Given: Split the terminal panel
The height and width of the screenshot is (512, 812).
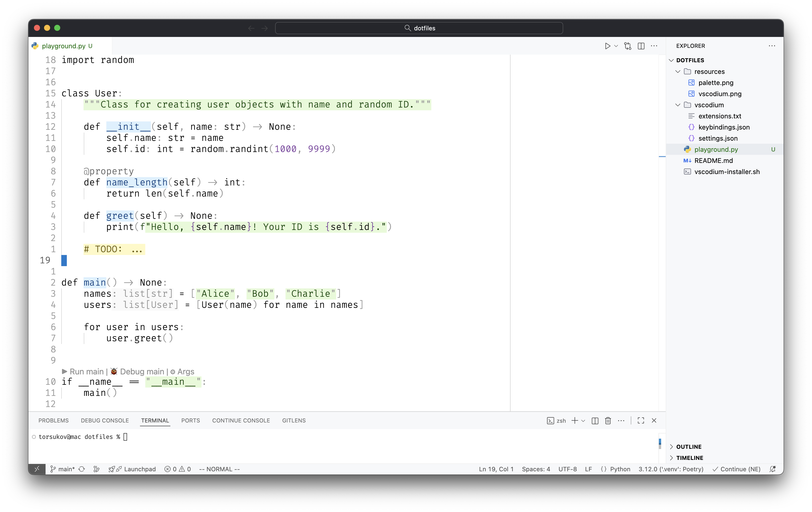Looking at the screenshot, I should (x=595, y=420).
